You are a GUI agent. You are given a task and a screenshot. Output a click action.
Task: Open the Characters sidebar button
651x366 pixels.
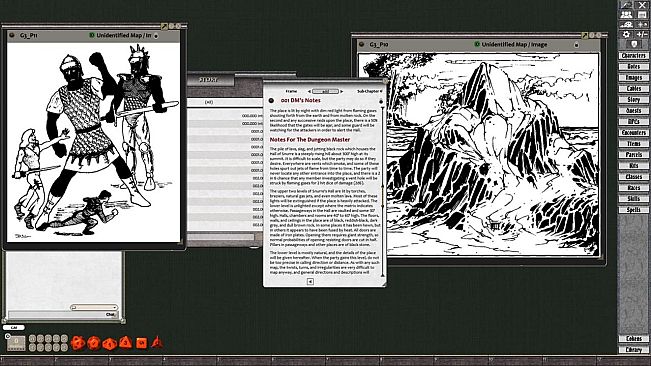pyautogui.click(x=634, y=56)
